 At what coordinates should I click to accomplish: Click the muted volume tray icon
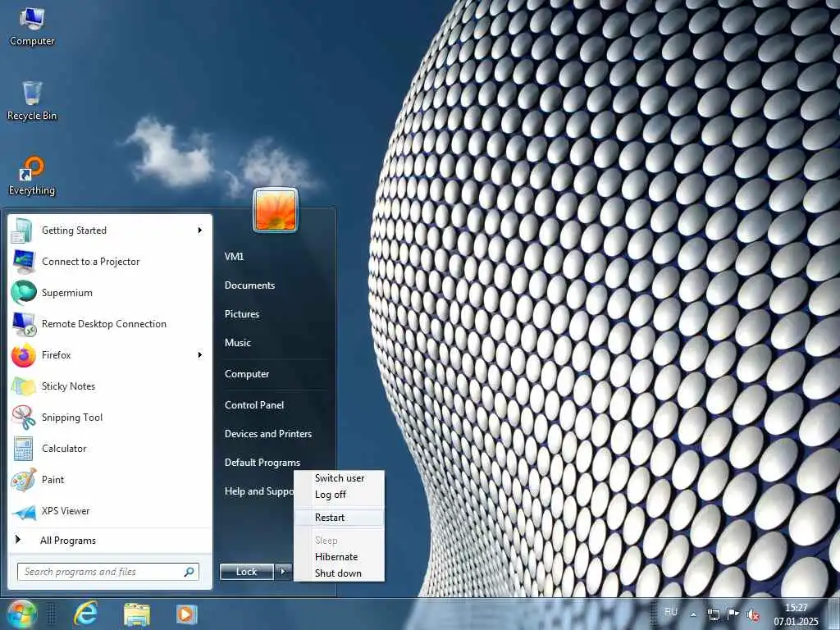753,615
